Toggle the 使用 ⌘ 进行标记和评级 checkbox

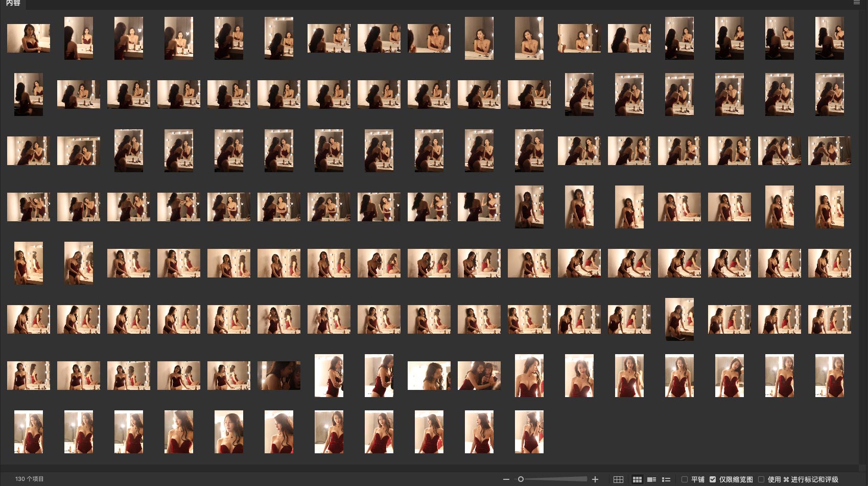761,479
